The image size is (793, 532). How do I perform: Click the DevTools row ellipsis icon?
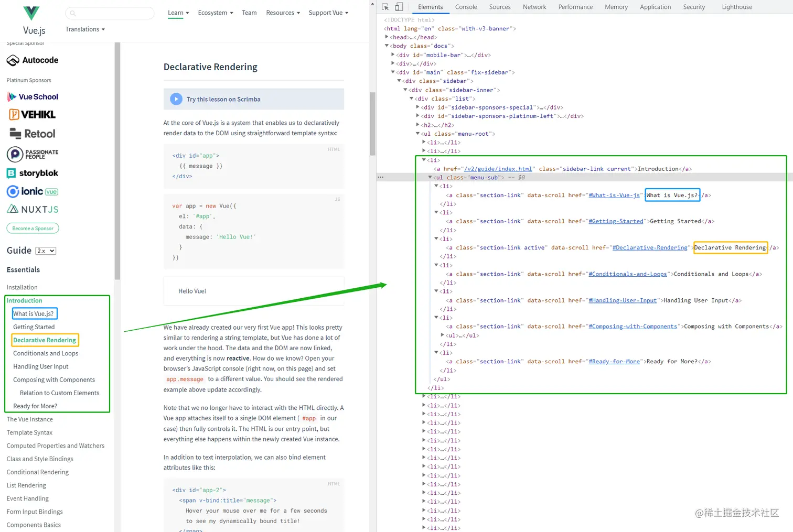pyautogui.click(x=381, y=177)
